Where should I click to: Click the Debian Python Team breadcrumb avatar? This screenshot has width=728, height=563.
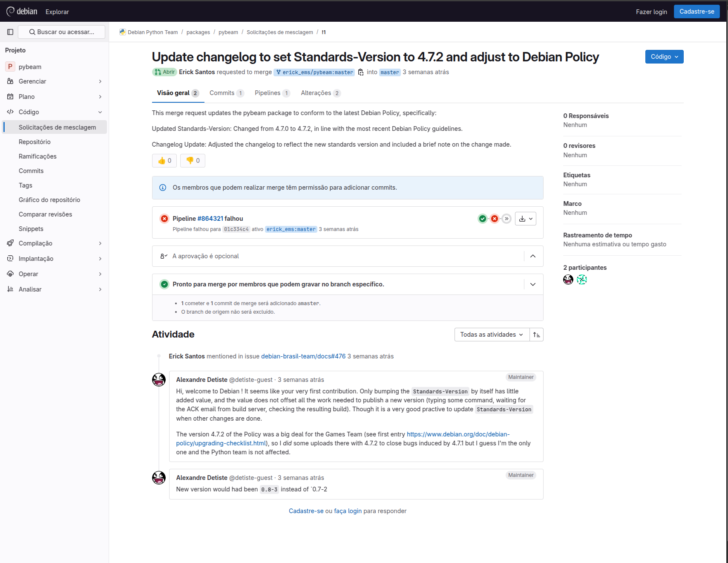point(123,32)
